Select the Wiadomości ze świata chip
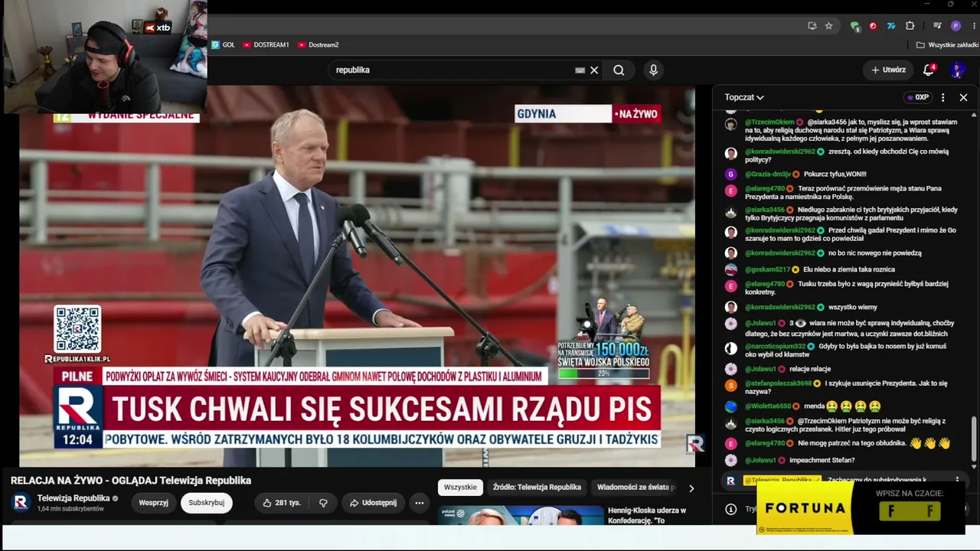 click(635, 487)
